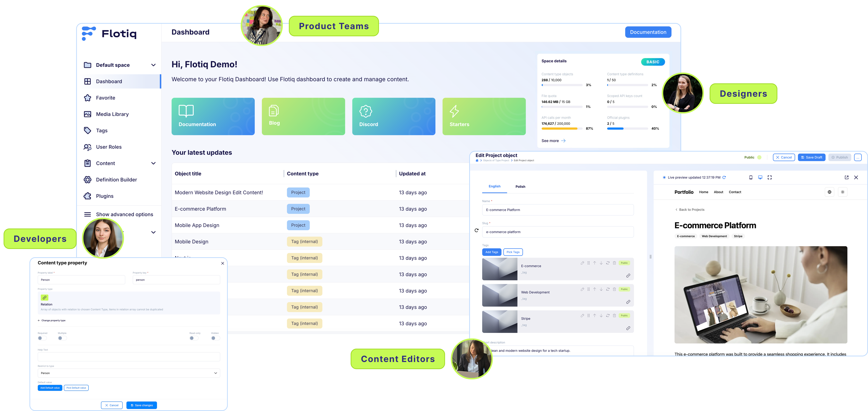
Task: Click link icon on E-commerce tag card
Action: pos(628,276)
